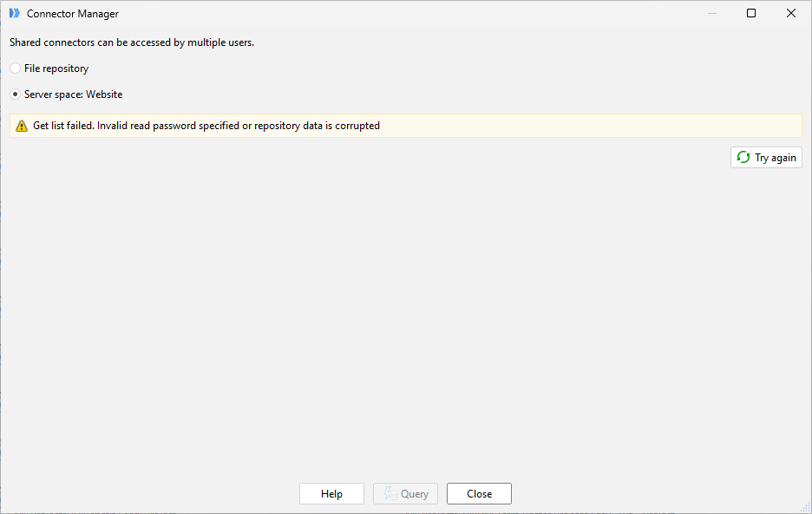Click the "File repository" option label
Screen dimensions: 812x514
(56, 68)
